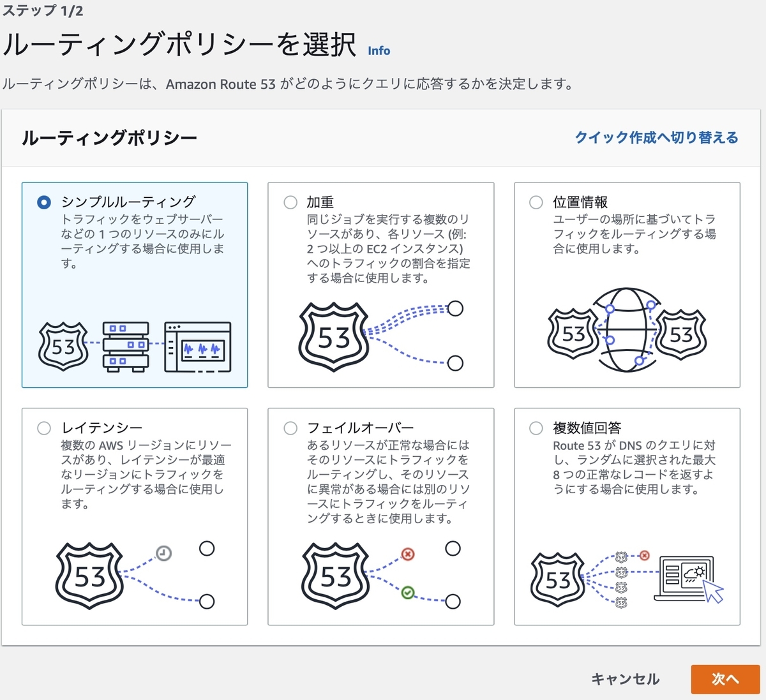The image size is (766, 700).
Task: Click the ルーティングポリシーを選択 page title
Action: [179, 45]
